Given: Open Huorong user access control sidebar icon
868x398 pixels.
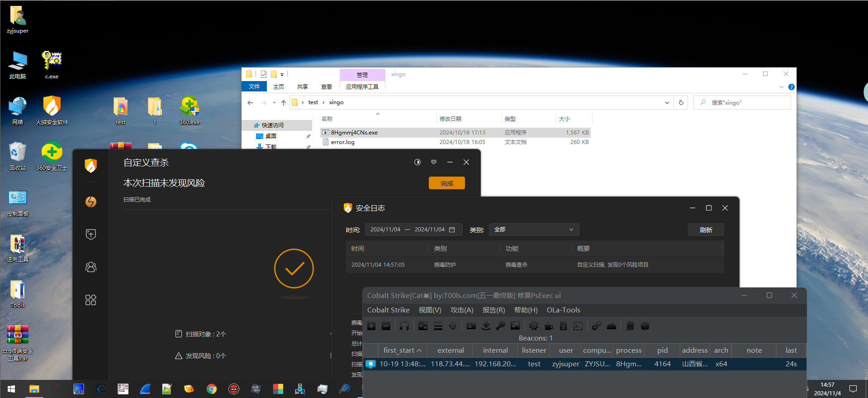Looking at the screenshot, I should click(x=91, y=267).
